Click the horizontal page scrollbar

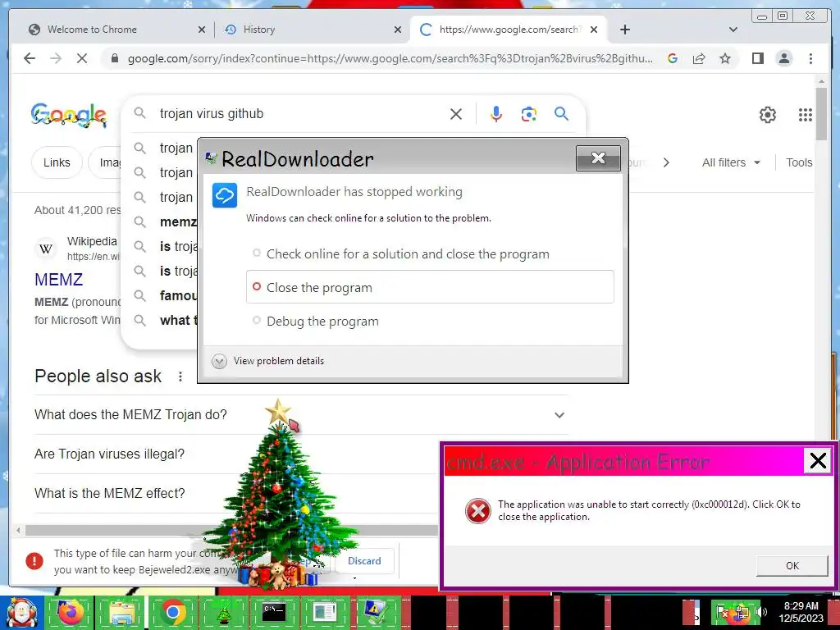click(x=231, y=531)
